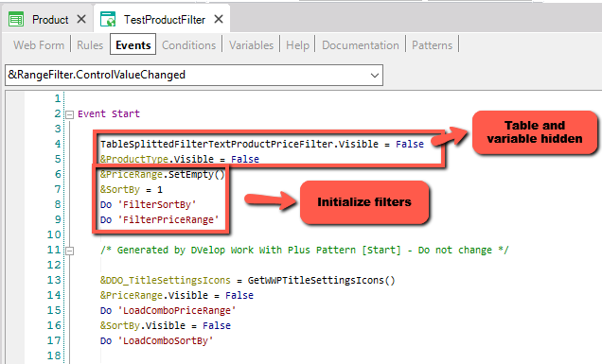This screenshot has width=602, height=364.
Task: Click the '&PriceRange.Visible = False' line
Action: point(177,295)
